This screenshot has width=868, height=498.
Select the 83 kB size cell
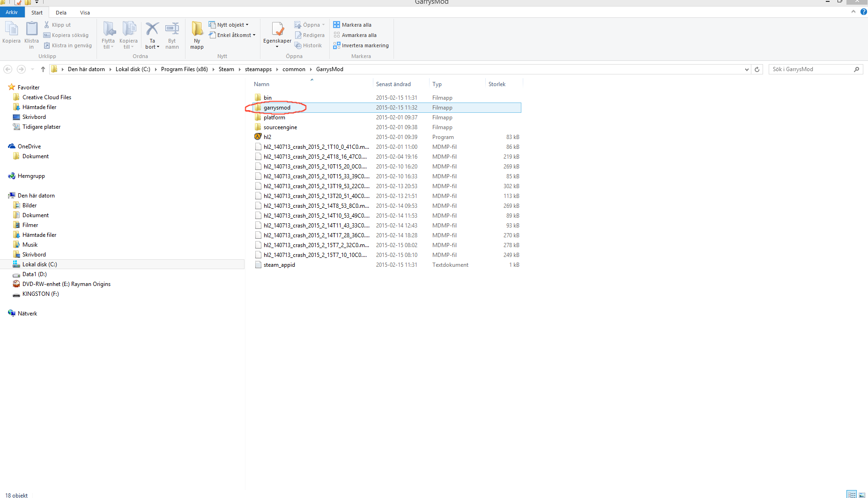512,137
